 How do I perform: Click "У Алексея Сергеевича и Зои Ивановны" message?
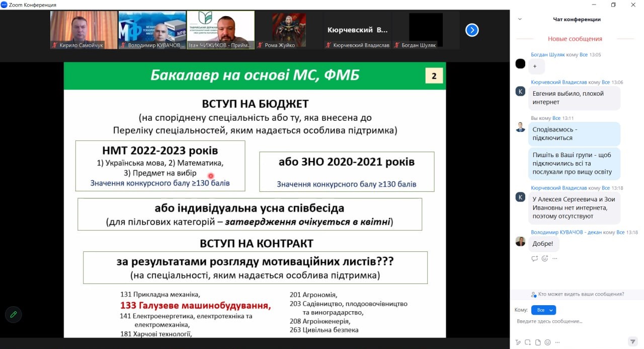pyautogui.click(x=575, y=207)
